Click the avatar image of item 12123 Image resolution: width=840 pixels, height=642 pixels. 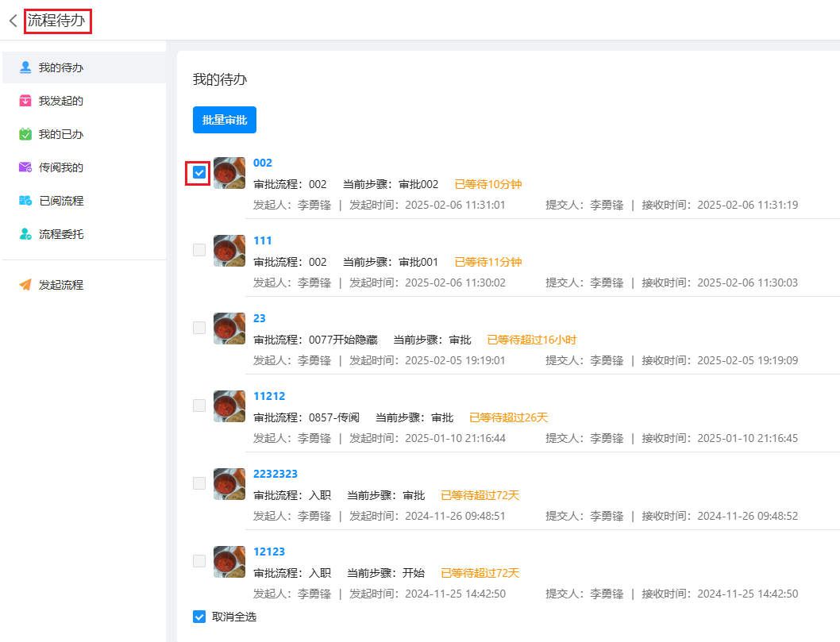pyautogui.click(x=229, y=561)
